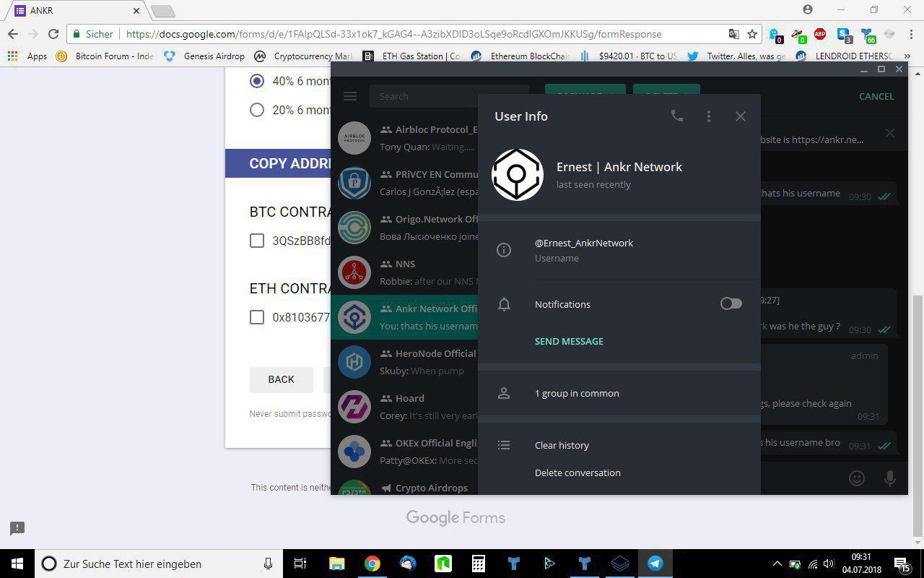Open the Chrome Apps shortcut
The image size is (924, 578).
[27, 56]
